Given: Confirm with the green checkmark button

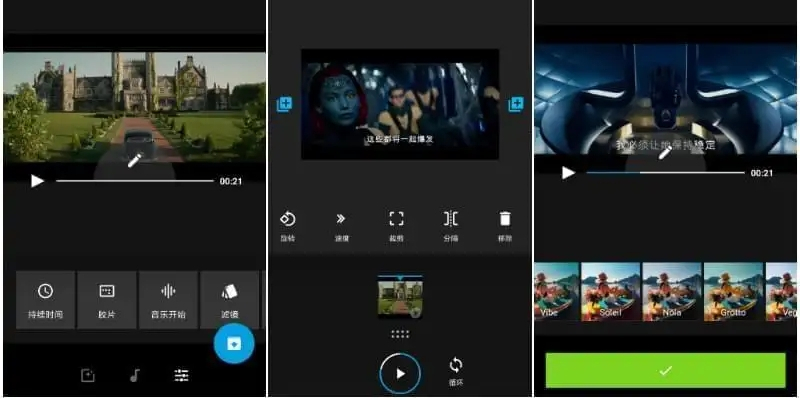Looking at the screenshot, I should 665,370.
